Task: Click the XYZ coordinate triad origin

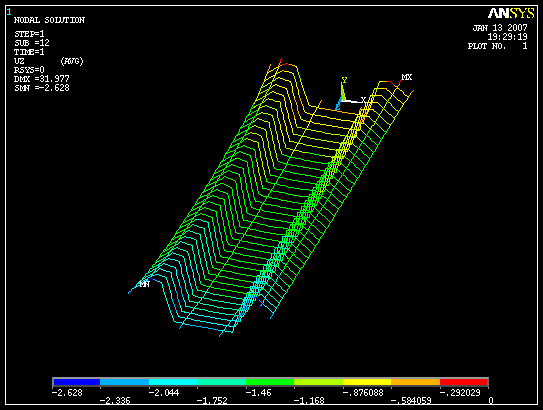Action: pyautogui.click(x=342, y=100)
